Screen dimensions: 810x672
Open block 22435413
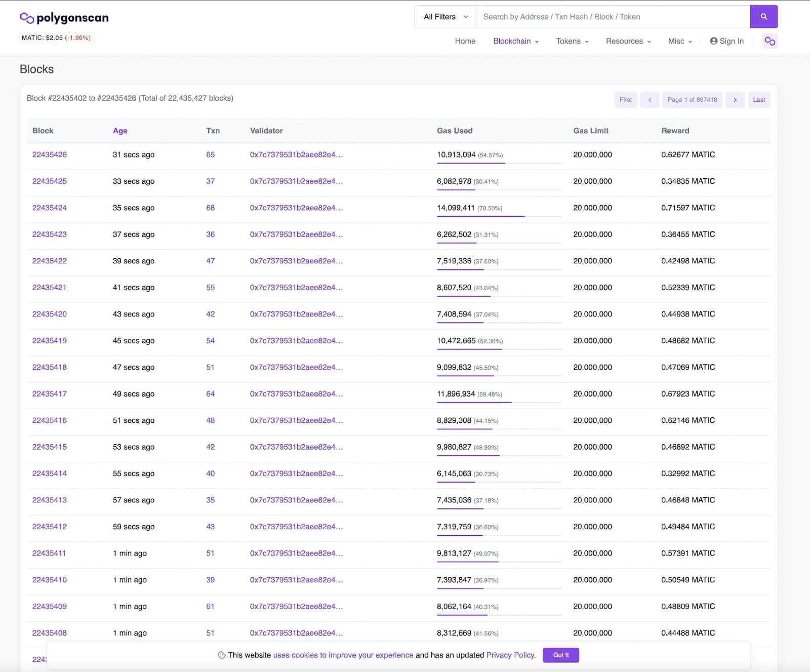point(50,500)
